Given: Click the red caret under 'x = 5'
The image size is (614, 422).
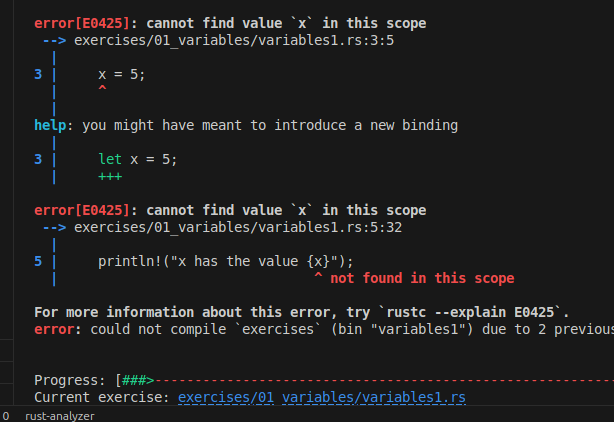Looking at the screenshot, I should point(102,90).
